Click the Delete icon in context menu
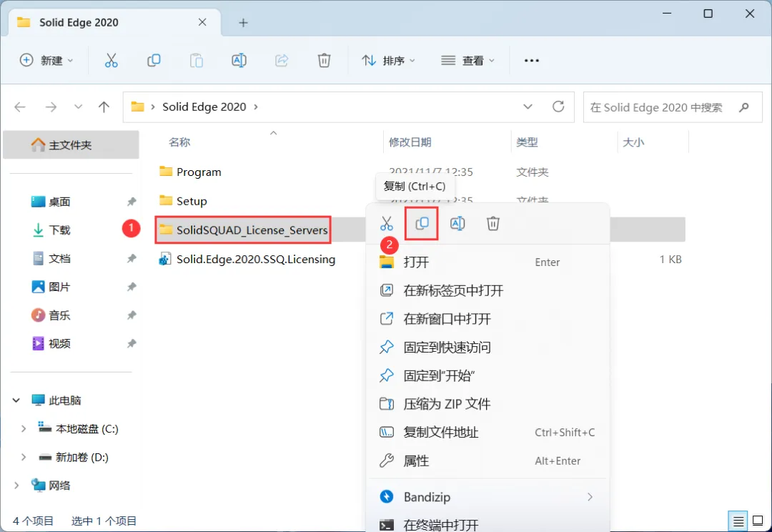 pyautogui.click(x=493, y=224)
